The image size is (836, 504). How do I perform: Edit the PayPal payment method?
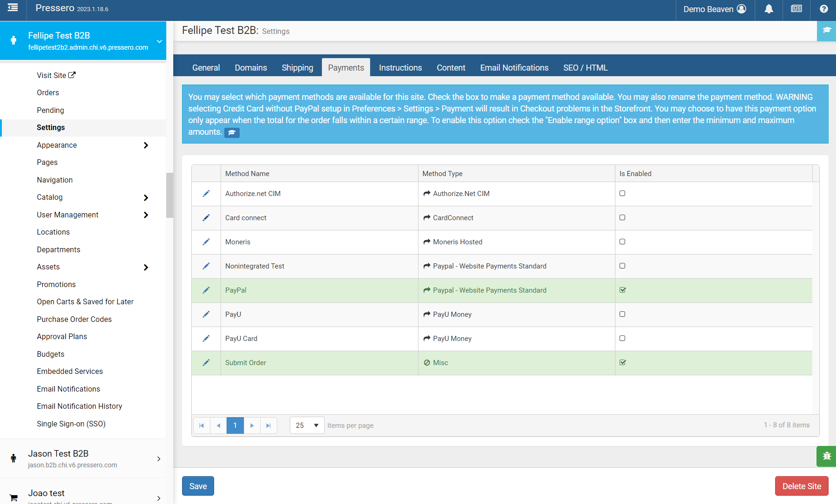[206, 290]
